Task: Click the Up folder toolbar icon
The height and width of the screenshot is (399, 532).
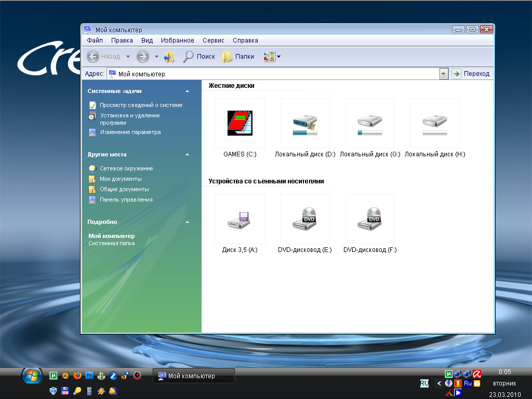Action: point(169,57)
